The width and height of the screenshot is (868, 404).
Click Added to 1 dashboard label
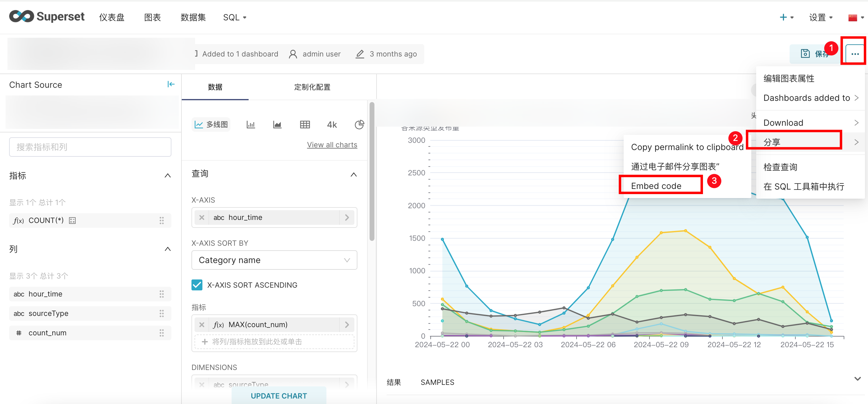(x=240, y=54)
